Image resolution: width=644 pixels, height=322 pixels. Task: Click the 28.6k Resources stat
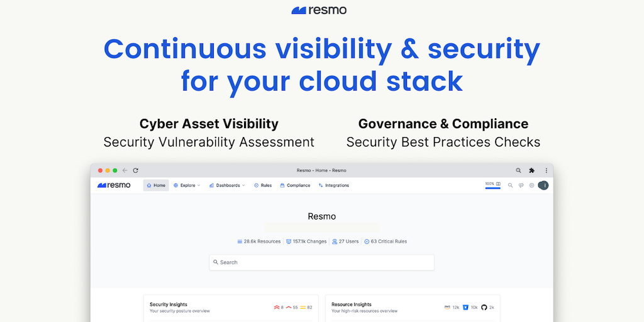pos(258,241)
